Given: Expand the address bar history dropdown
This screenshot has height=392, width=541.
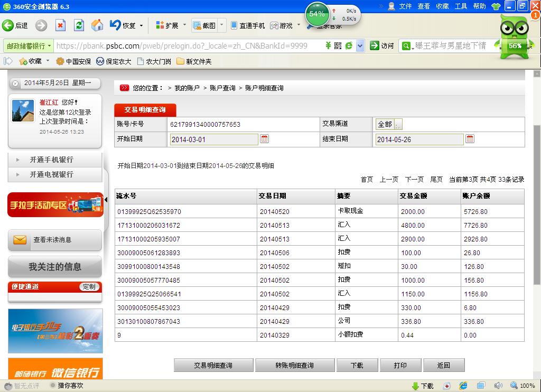Looking at the screenshot, I should [360, 46].
